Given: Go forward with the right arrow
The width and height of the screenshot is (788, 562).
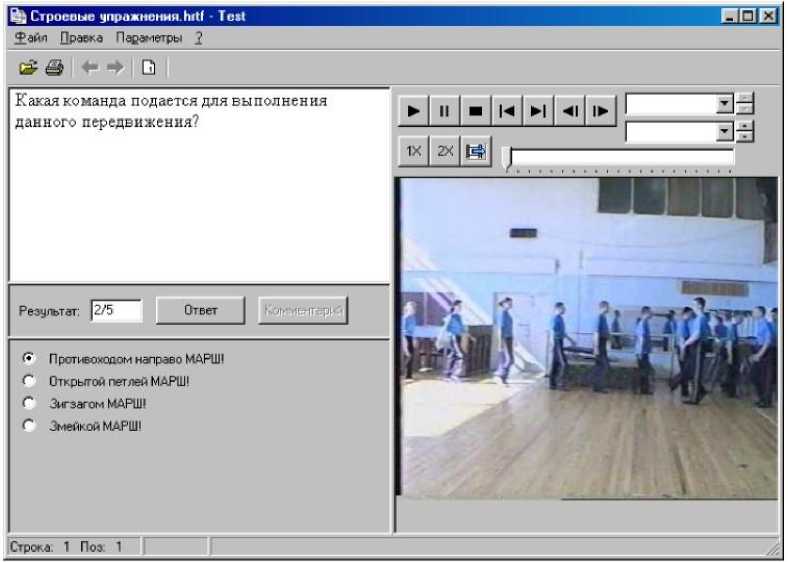Looking at the screenshot, I should point(115,67).
